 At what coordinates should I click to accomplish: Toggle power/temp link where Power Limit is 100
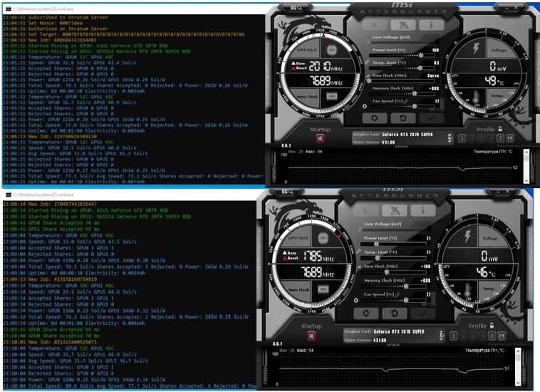(x=367, y=62)
